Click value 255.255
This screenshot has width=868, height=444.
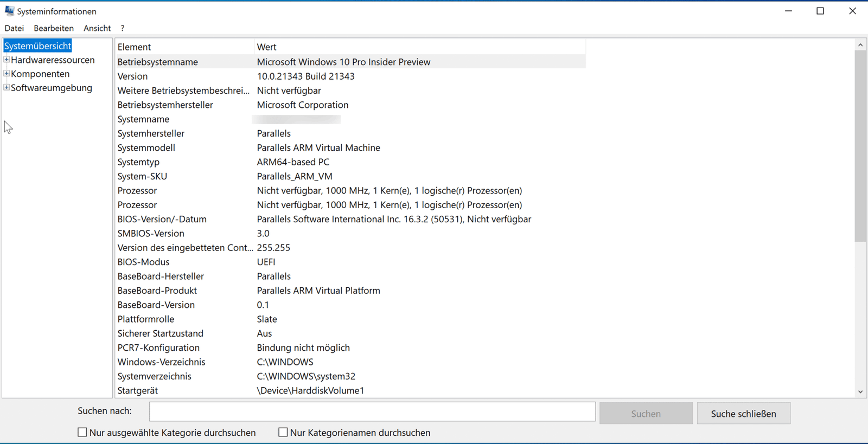pyautogui.click(x=273, y=248)
